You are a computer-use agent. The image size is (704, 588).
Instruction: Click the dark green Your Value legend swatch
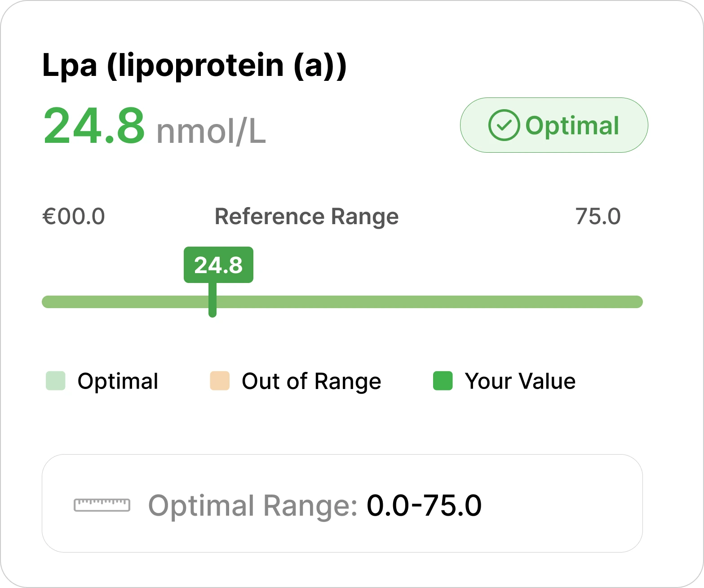pos(443,381)
